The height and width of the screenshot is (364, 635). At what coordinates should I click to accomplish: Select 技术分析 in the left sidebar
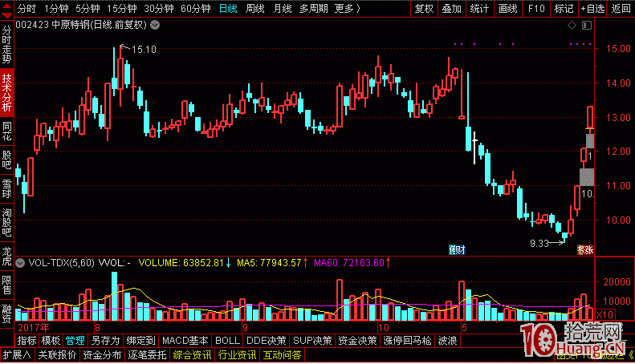tap(7, 92)
